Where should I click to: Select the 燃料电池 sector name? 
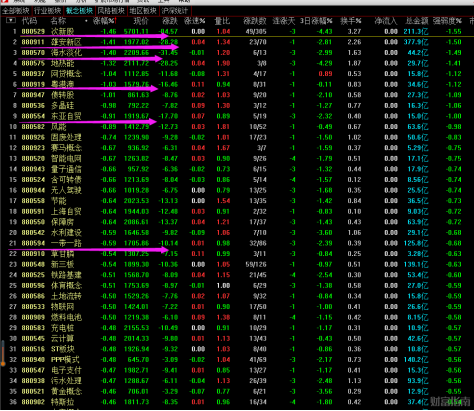[66, 317]
